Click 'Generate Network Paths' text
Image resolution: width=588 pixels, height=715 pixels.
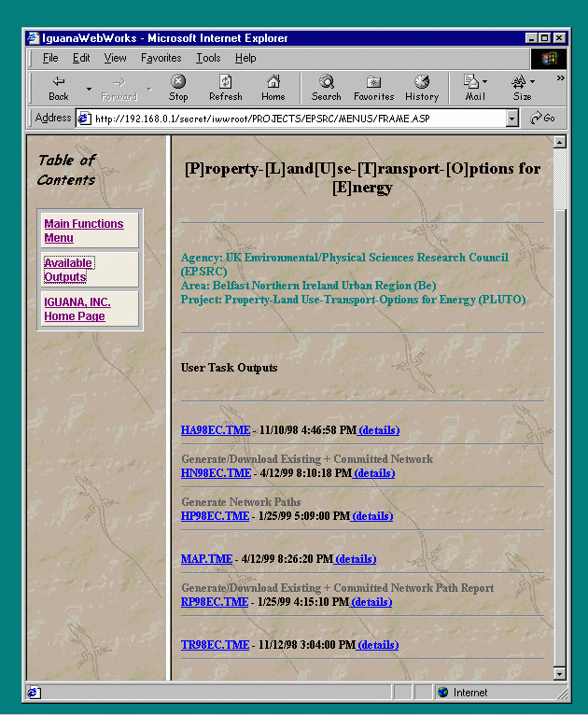[x=241, y=501]
